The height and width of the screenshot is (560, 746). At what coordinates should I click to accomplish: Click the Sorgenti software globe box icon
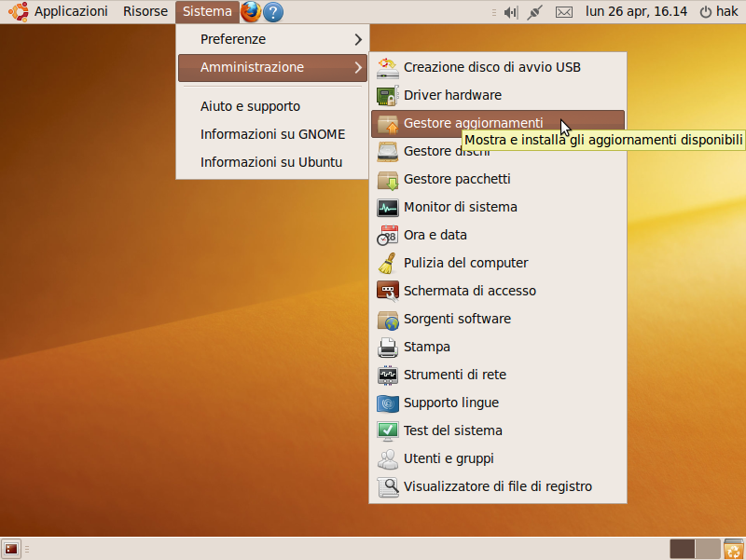(387, 320)
